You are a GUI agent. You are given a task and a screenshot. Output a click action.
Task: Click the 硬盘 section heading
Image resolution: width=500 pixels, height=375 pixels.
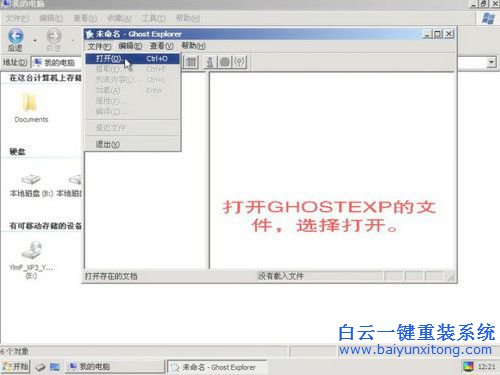tap(17, 152)
